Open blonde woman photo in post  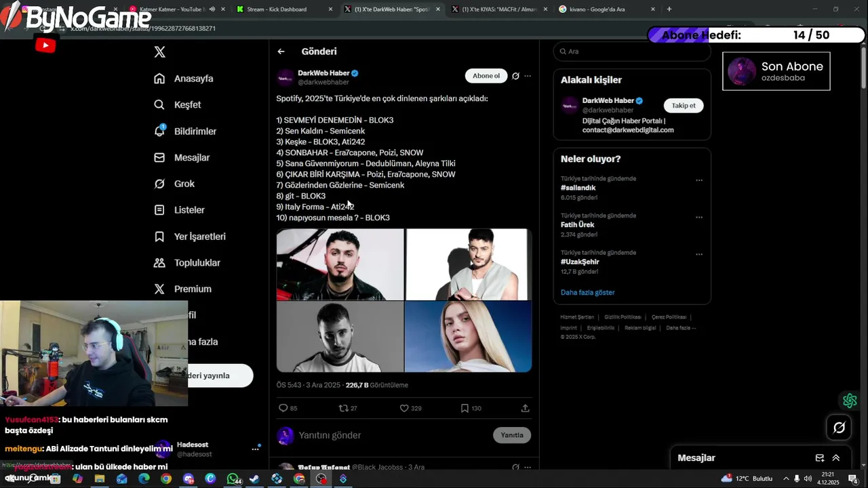tap(469, 337)
